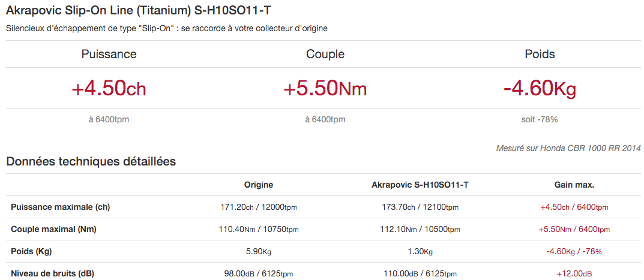Click the +5.50Nm torque gain value
This screenshot has width=644, height=280.
click(325, 89)
